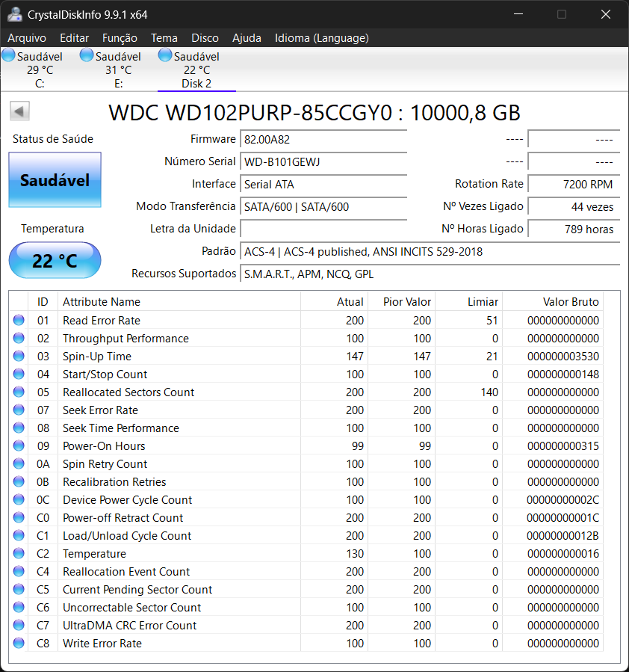Click status orb for Reallocated Sectors Count
Image resolution: width=629 pixels, height=672 pixels.
[x=19, y=392]
